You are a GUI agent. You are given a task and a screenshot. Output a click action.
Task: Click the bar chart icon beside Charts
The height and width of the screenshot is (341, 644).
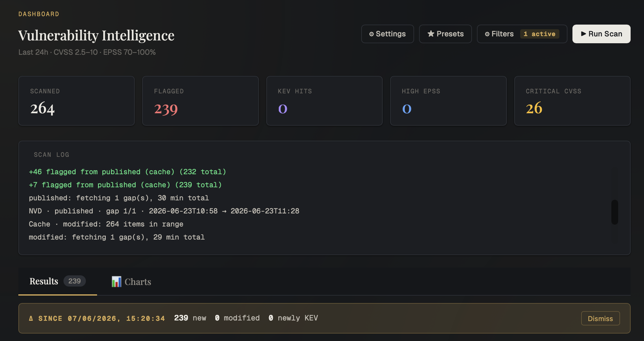(116, 282)
